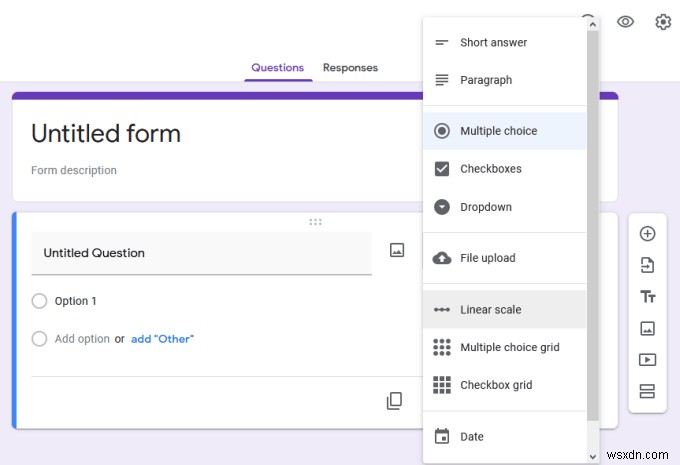
Task: Insert an image into the question
Action: coord(397,251)
